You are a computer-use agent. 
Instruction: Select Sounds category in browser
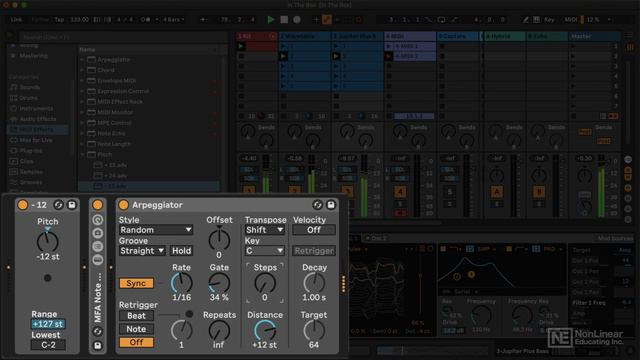coord(29,87)
